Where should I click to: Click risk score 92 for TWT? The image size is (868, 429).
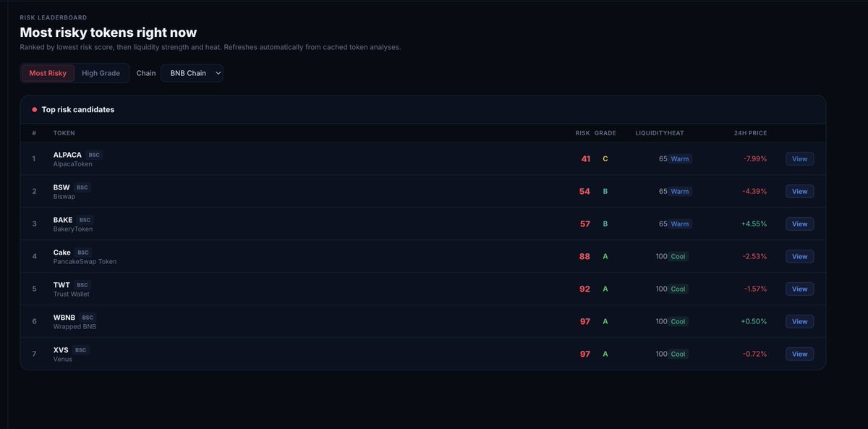pos(584,289)
